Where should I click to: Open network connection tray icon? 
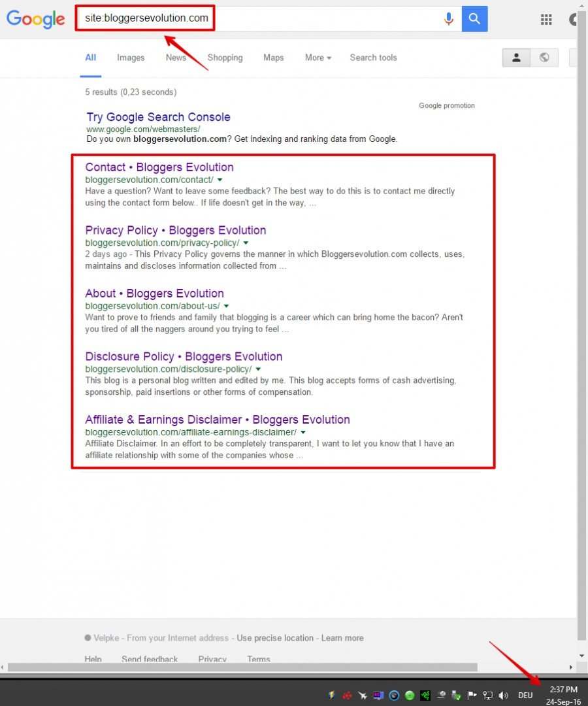[x=487, y=696]
